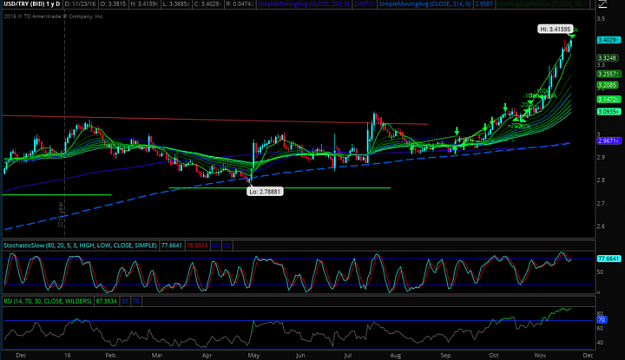Click the Apr label on time axis
Viewport: 625px width, 360px height.
(x=207, y=355)
